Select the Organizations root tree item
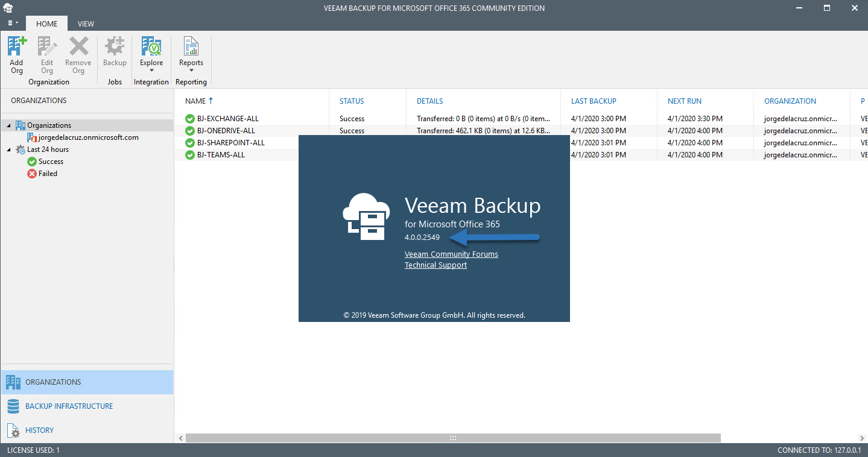 [x=49, y=125]
